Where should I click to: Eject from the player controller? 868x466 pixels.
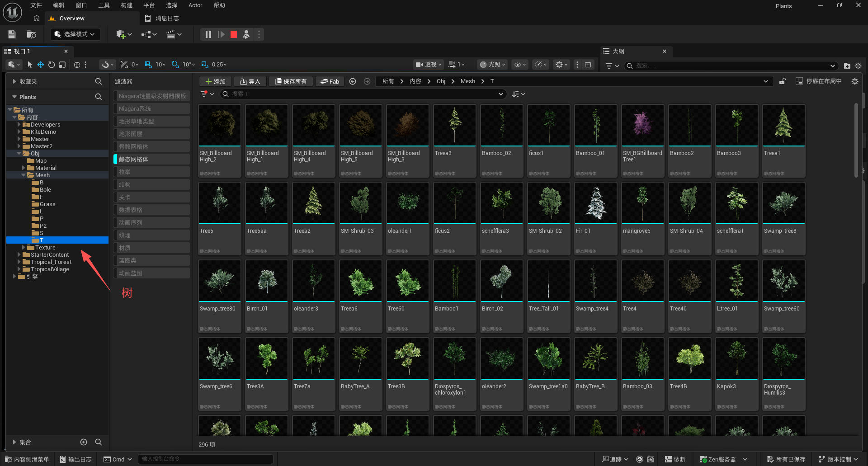point(246,34)
